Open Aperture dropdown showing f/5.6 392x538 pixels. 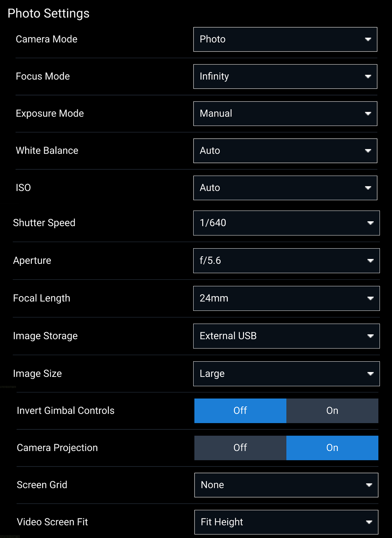coord(286,261)
